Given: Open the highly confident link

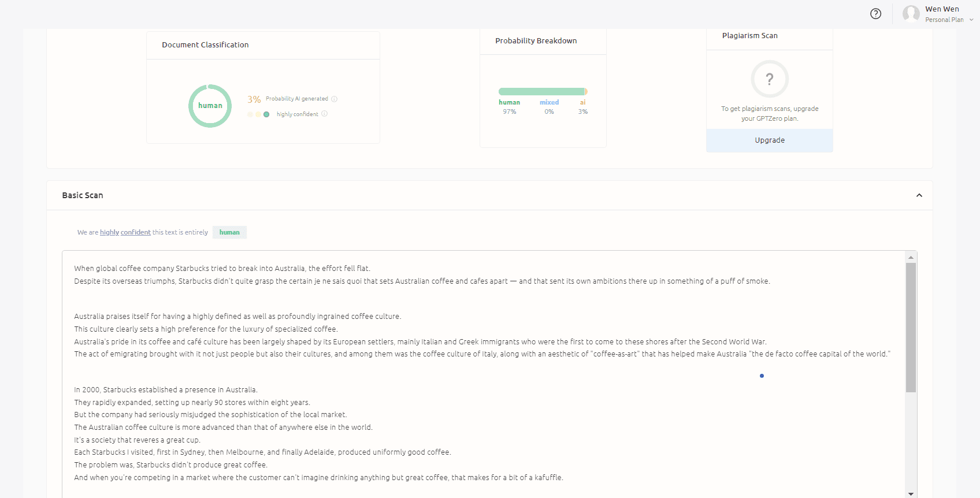Looking at the screenshot, I should [125, 232].
